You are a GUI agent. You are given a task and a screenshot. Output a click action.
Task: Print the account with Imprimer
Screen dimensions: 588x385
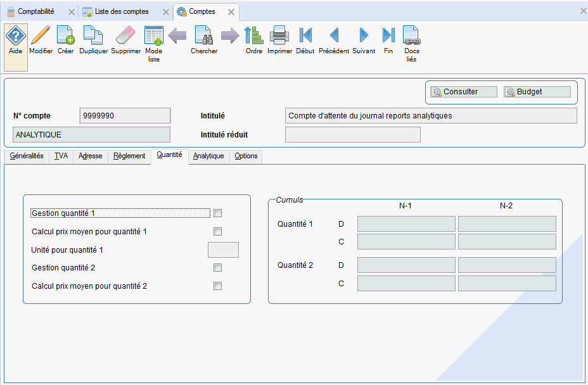click(x=279, y=41)
